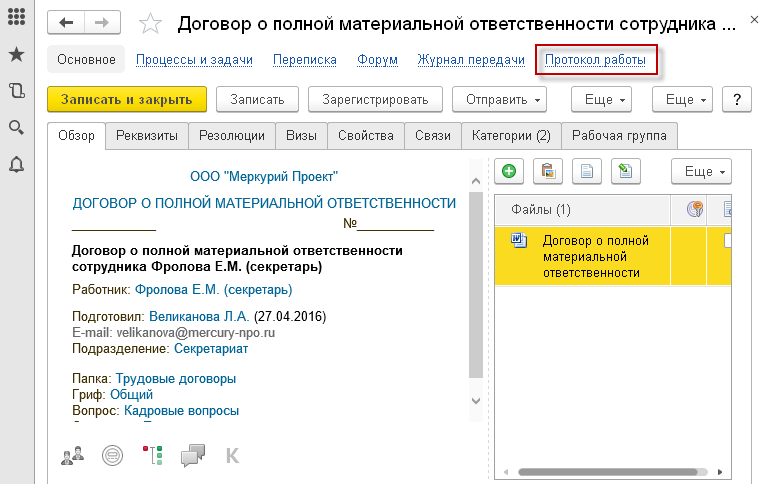Click the stamp seal icon below overview
Viewport: 763px width, 484px height.
click(x=112, y=456)
